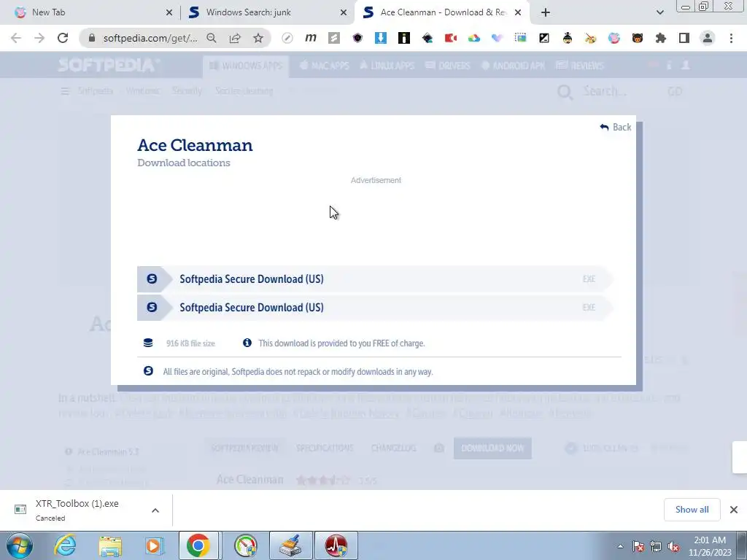The image size is (747, 560).
Task: Click the purple heart extension icon
Action: point(498,38)
